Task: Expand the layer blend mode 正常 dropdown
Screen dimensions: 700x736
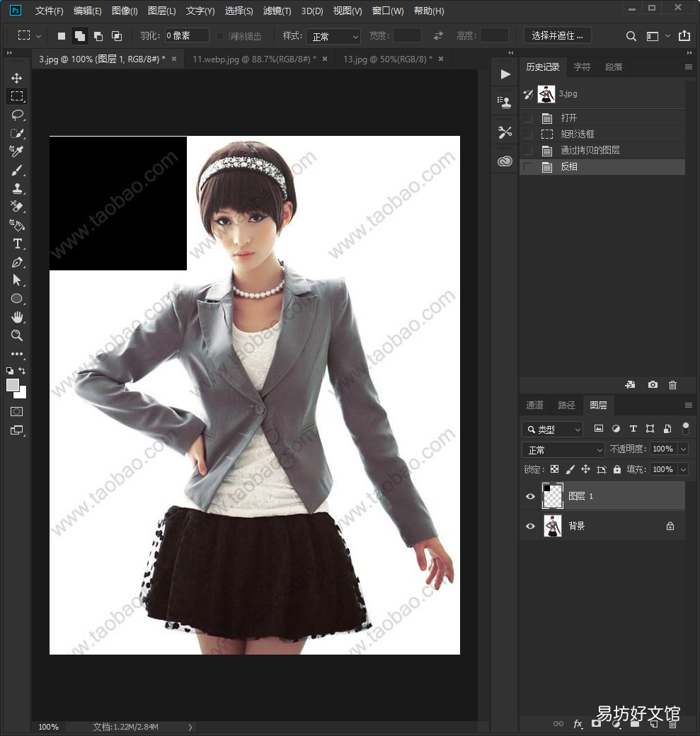Action: click(563, 450)
